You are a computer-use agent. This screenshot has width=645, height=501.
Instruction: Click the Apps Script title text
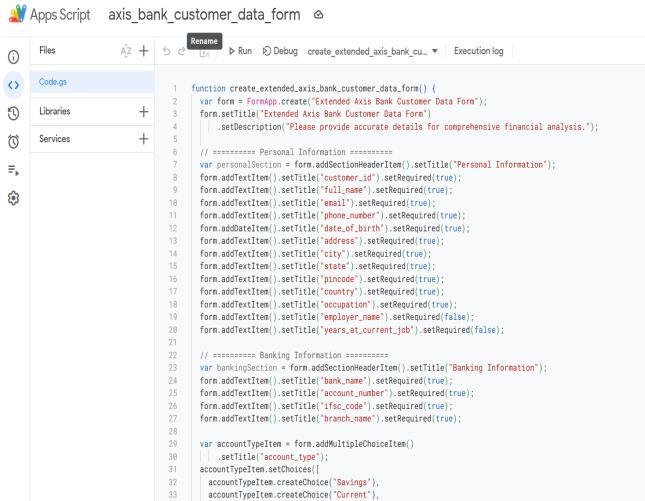click(60, 15)
